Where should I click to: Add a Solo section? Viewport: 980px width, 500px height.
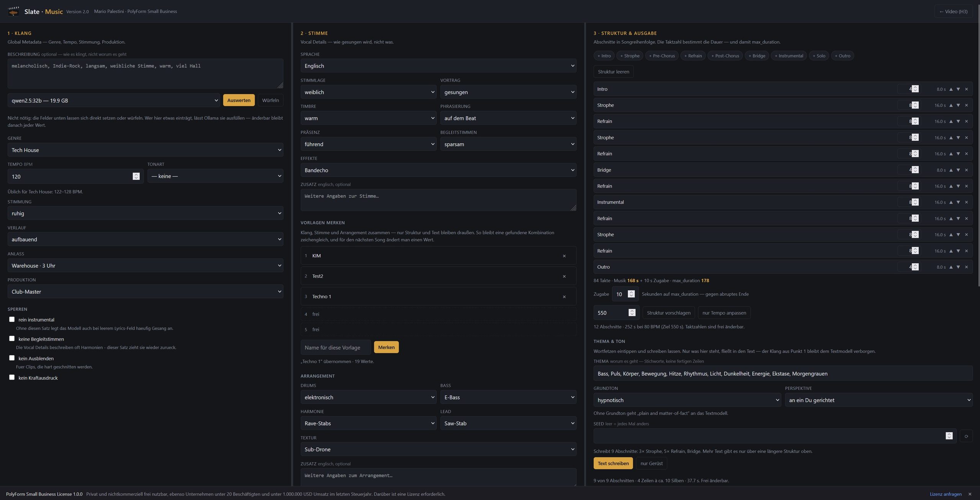(819, 56)
